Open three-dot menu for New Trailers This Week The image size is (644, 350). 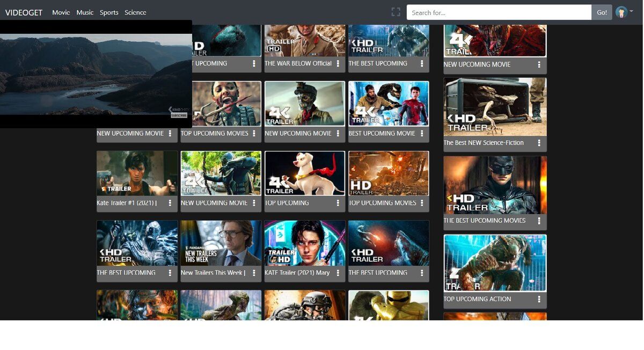coord(254,273)
